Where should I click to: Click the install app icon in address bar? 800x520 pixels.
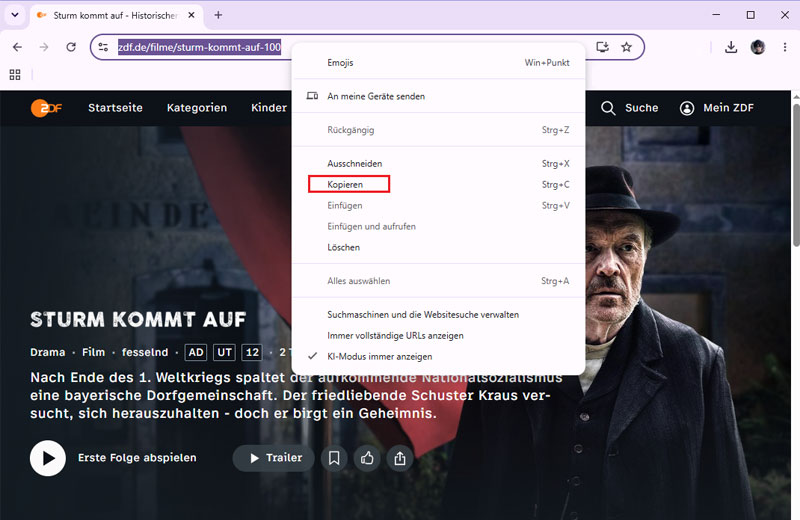pos(603,47)
